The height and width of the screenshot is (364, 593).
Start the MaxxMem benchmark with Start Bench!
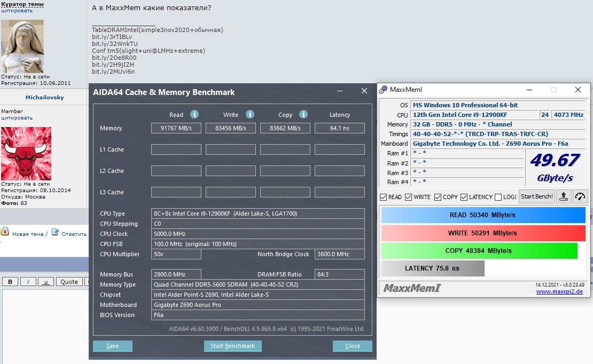click(537, 196)
